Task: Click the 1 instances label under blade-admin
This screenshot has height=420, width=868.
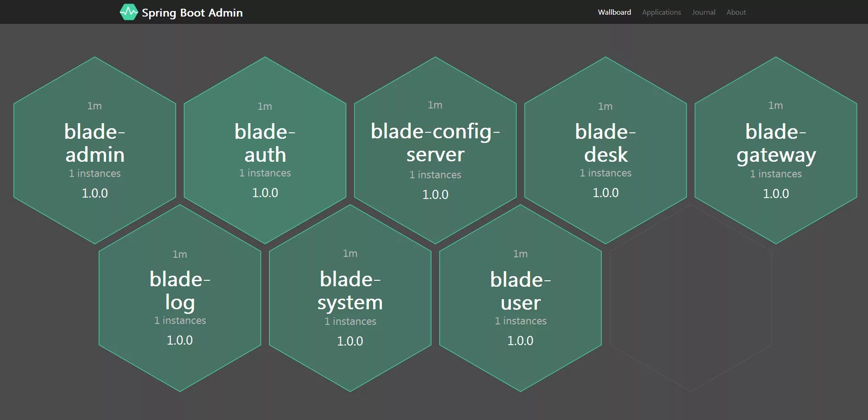Action: tap(94, 173)
